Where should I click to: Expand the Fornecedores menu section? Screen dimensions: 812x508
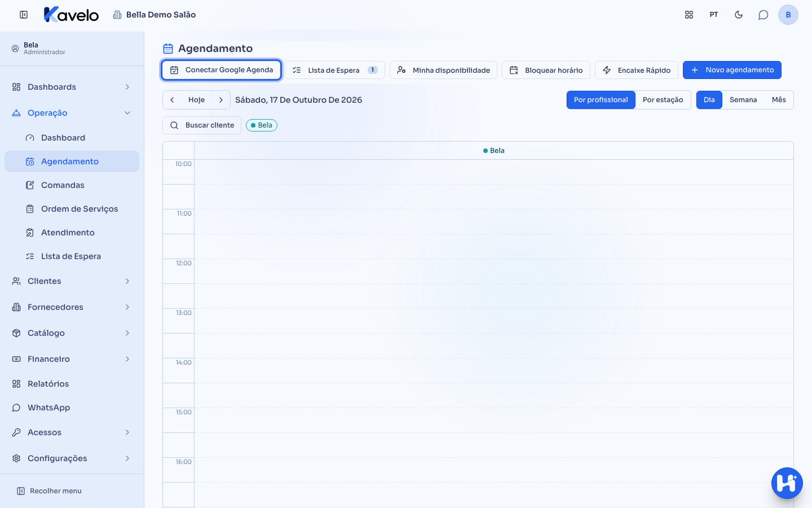(x=72, y=307)
